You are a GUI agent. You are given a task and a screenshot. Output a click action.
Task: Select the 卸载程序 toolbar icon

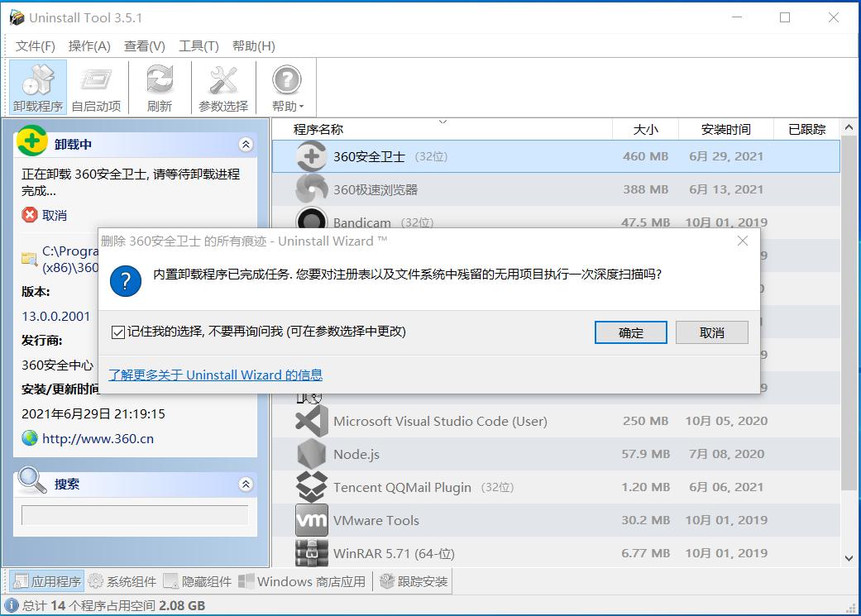coord(37,86)
